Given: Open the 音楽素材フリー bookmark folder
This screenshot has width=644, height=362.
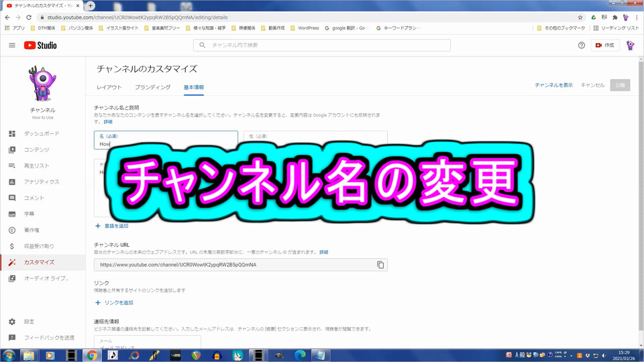Looking at the screenshot, I should coord(162,28).
